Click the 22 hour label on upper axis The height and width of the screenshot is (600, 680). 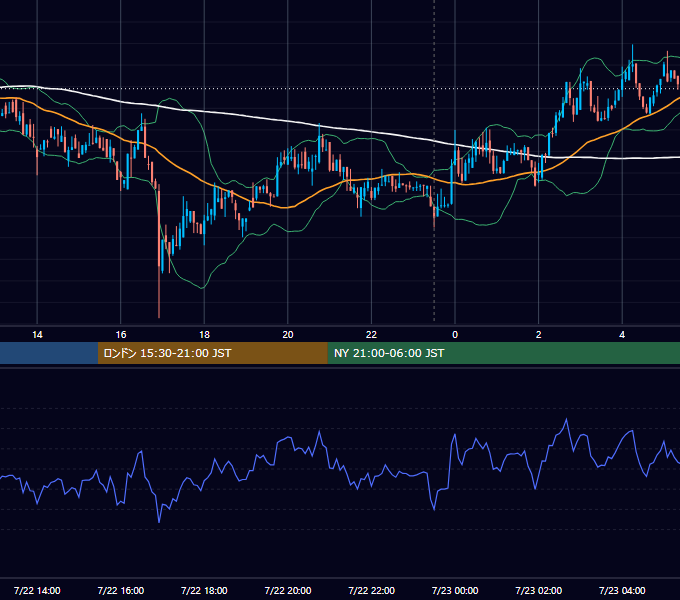coord(371,335)
